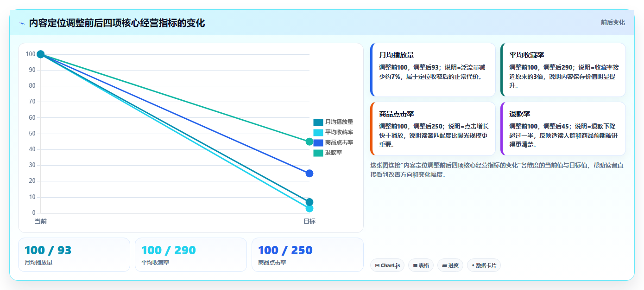Click the 100 / 250 stat value

coord(285,251)
